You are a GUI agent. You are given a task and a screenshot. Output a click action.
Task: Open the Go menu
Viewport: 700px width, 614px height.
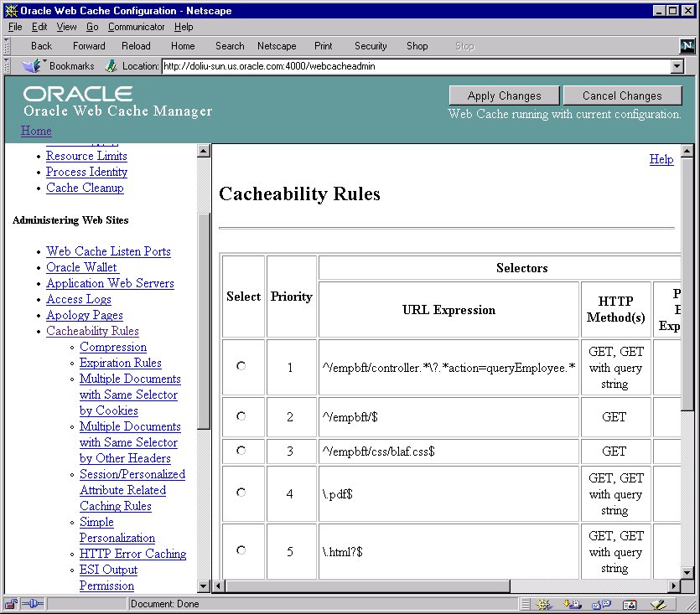92,27
